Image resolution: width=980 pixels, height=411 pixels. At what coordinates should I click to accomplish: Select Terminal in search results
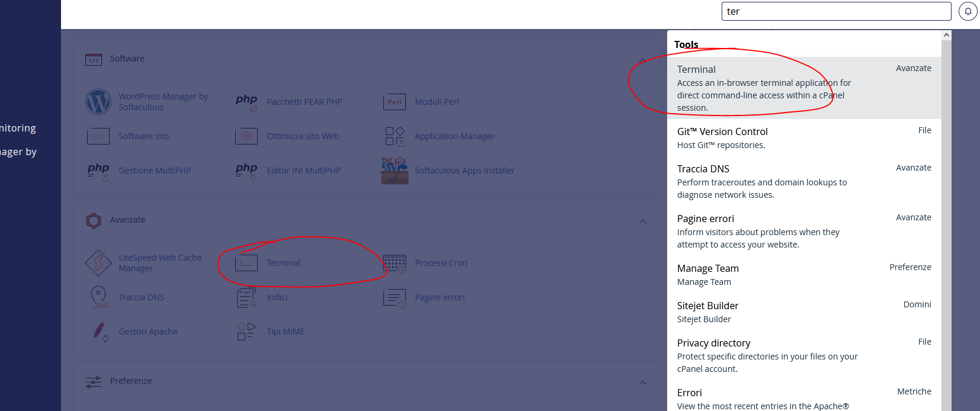pyautogui.click(x=804, y=88)
